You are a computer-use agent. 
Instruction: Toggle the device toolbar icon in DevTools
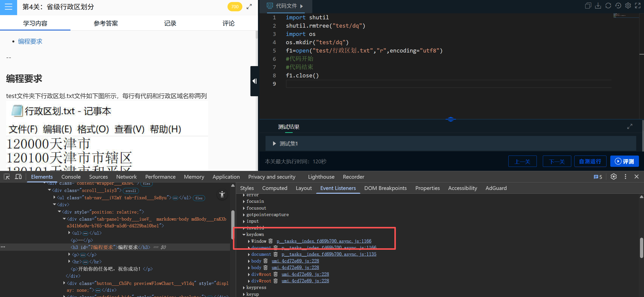coord(18,177)
